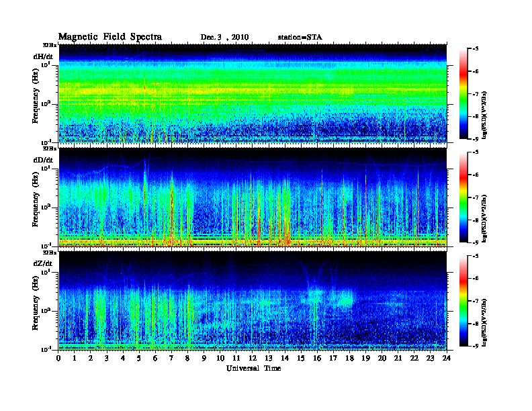This screenshot has width=532, height=411.
Task: Click the "12" tick on the Universal Time axis
Action: click(253, 358)
